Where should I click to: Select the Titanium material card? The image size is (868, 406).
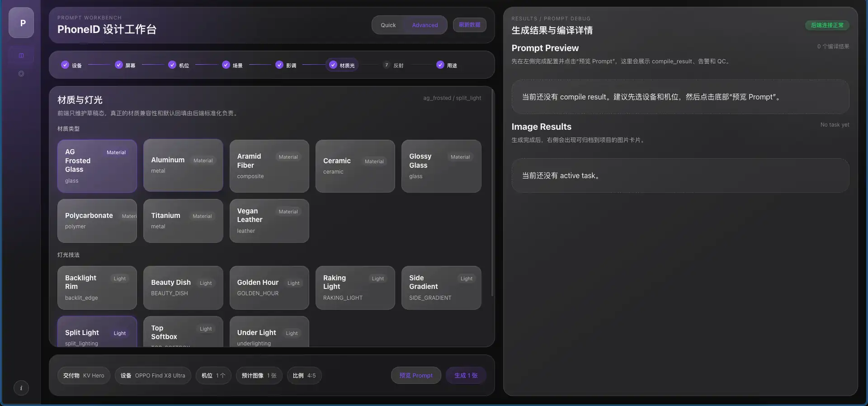(183, 221)
